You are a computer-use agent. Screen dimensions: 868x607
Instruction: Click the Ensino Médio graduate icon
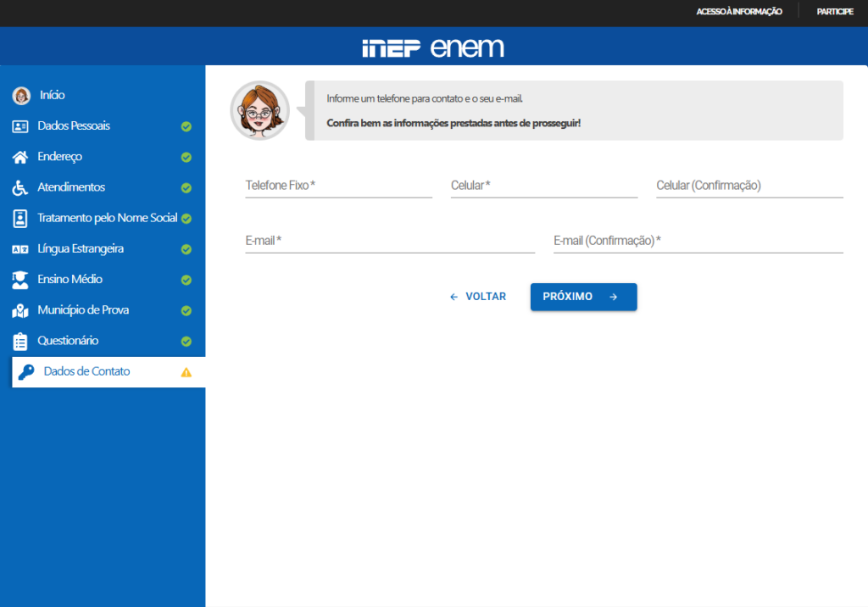pyautogui.click(x=20, y=280)
